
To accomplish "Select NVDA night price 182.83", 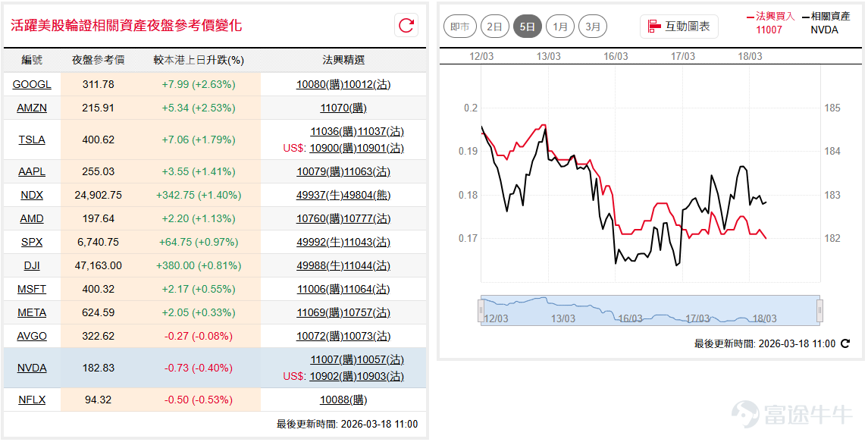I will (x=98, y=368).
